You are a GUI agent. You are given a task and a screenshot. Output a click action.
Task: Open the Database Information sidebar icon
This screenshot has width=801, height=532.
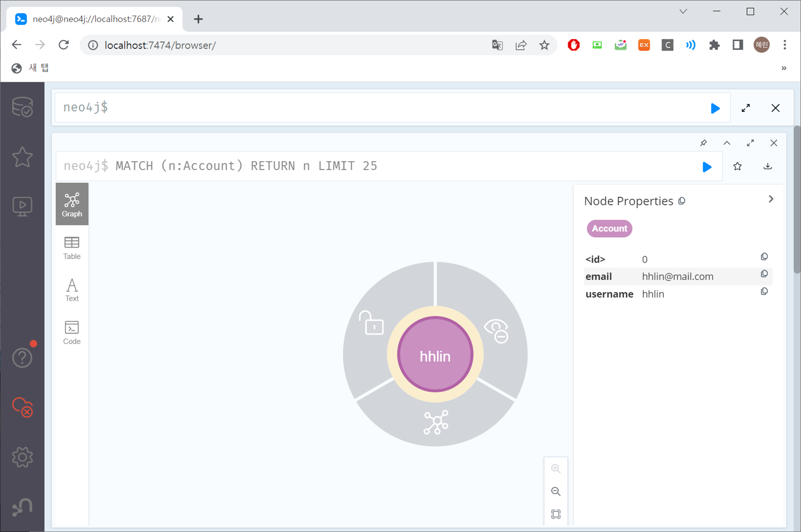pyautogui.click(x=22, y=107)
